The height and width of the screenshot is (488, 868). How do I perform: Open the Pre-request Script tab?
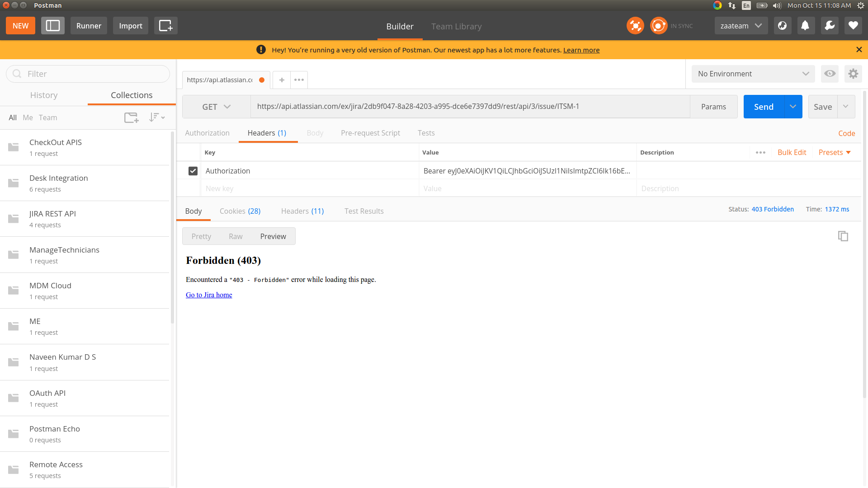pos(370,133)
